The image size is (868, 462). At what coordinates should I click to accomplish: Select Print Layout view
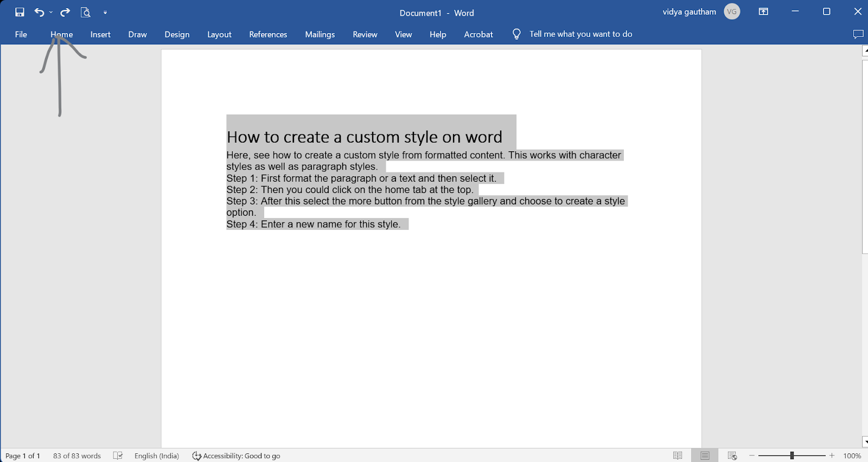(x=705, y=455)
